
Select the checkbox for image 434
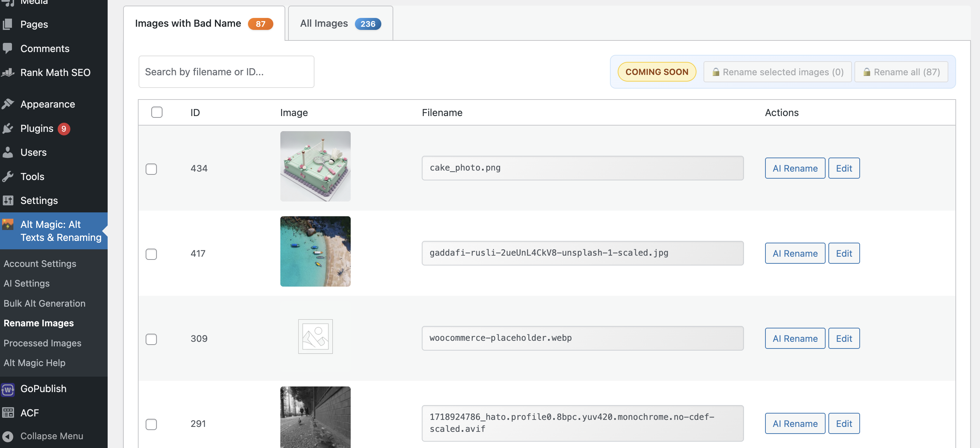(x=151, y=169)
